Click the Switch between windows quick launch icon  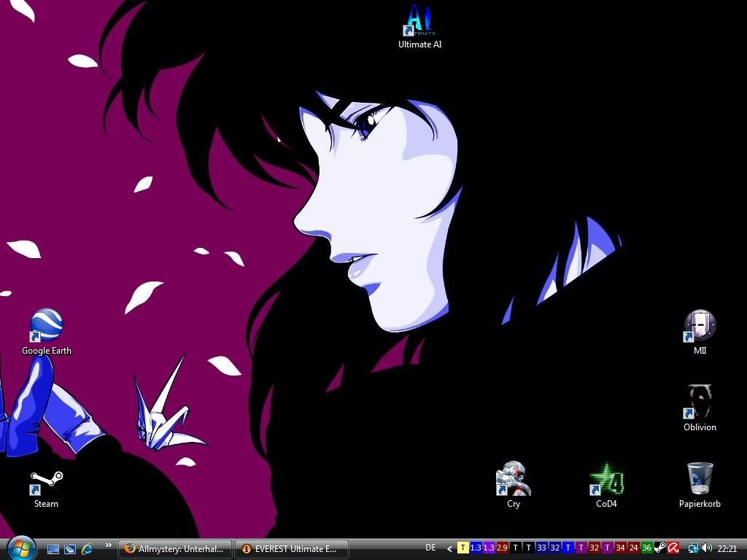(69, 549)
